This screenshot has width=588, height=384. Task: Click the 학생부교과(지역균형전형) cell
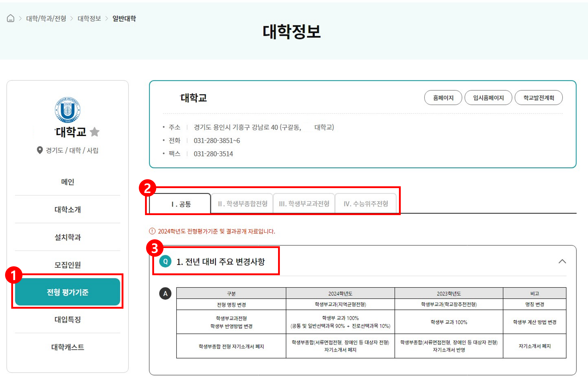click(x=340, y=305)
